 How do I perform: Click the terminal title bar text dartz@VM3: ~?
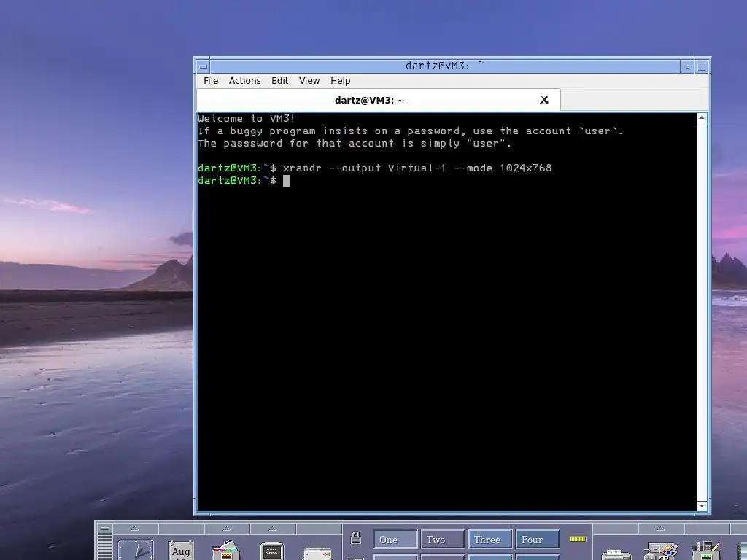pos(444,66)
